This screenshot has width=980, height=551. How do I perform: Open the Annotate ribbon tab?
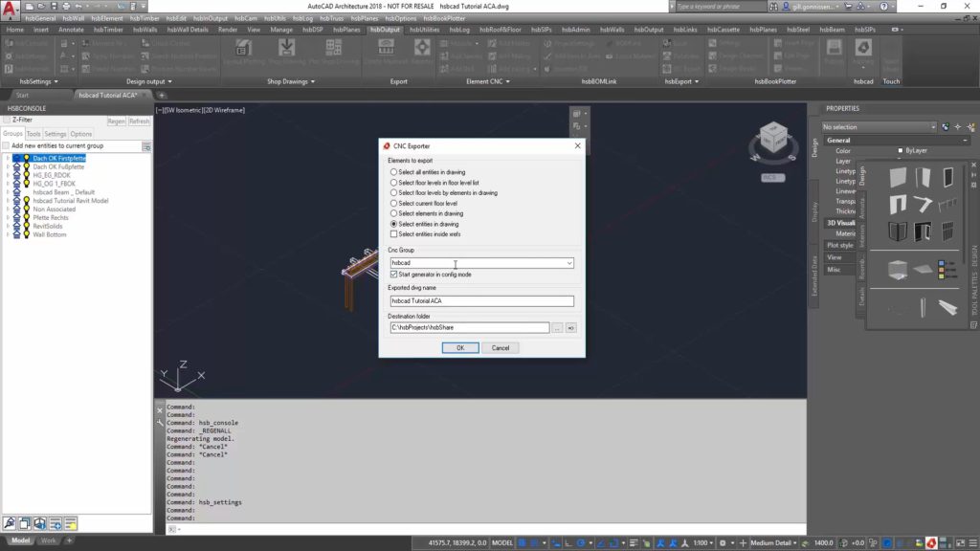(71, 30)
